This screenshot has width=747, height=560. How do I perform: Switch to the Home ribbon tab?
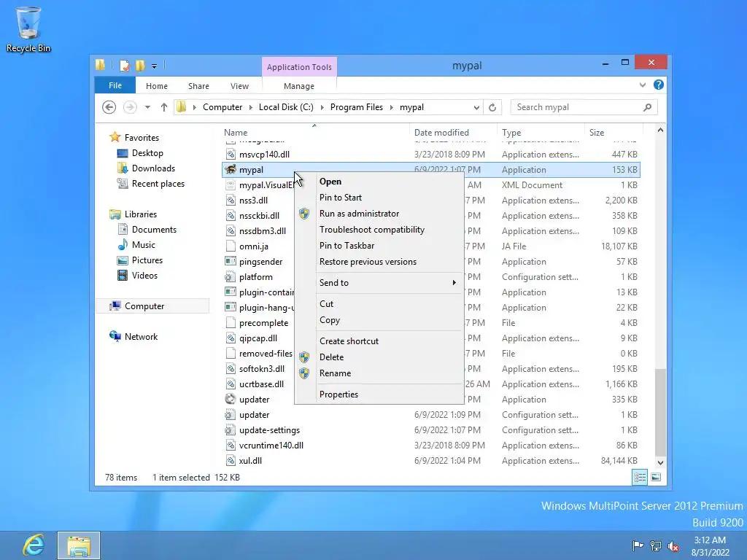[x=157, y=86]
